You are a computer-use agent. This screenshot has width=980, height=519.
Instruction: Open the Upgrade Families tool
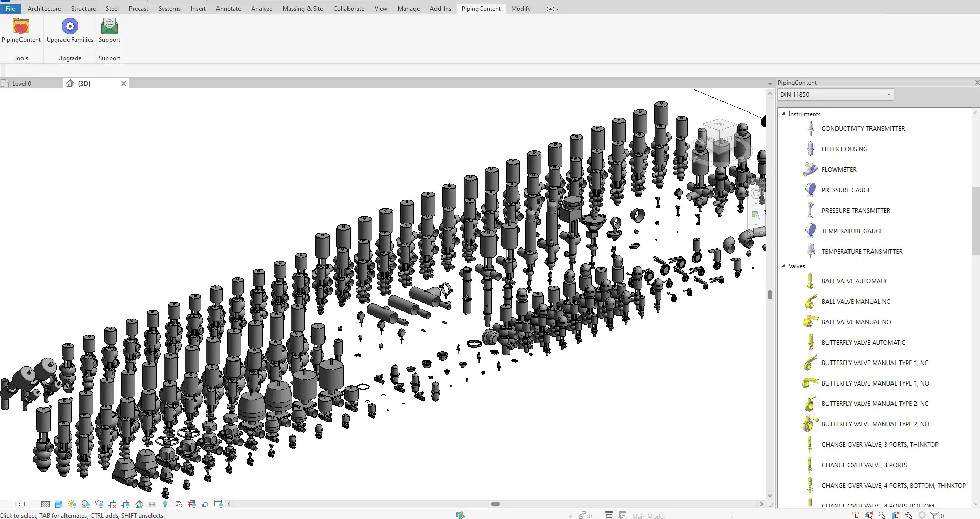coord(70,27)
